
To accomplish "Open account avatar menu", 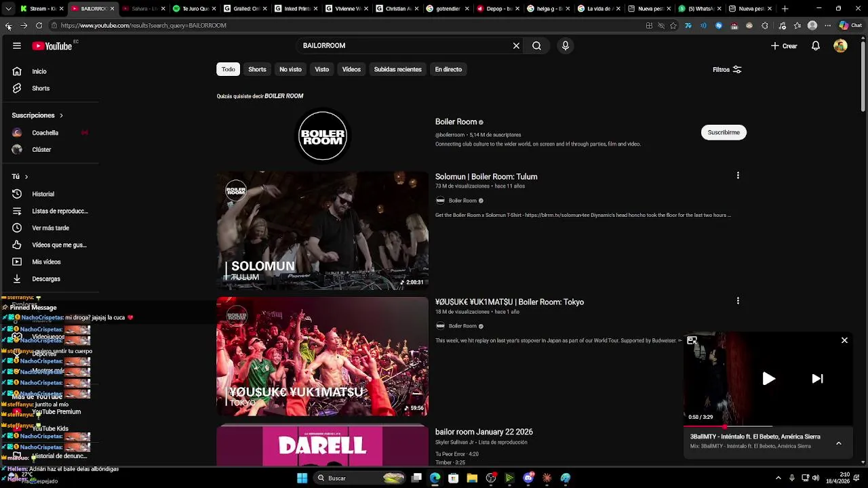I will [840, 46].
